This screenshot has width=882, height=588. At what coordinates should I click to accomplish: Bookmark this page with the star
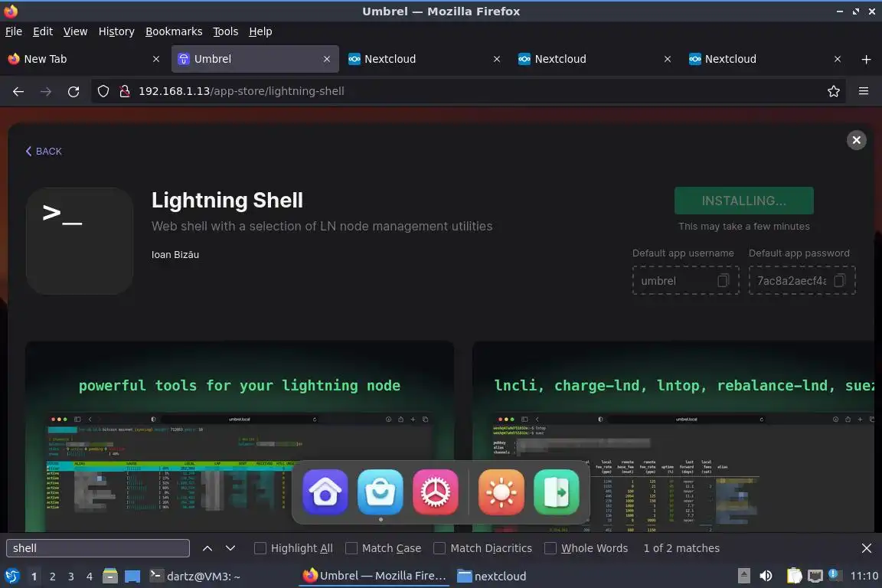834,91
